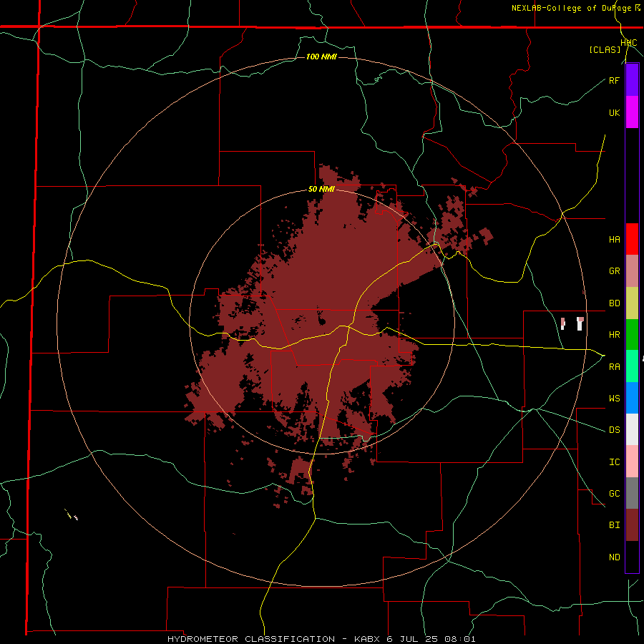Click the WS blue legend swatch
644x644 pixels.
click(x=632, y=398)
